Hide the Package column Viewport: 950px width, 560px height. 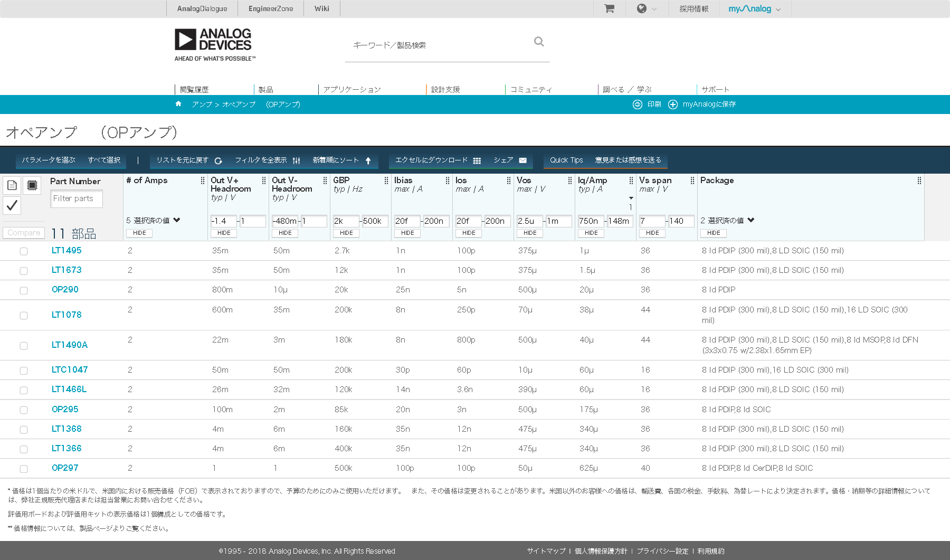pos(714,233)
